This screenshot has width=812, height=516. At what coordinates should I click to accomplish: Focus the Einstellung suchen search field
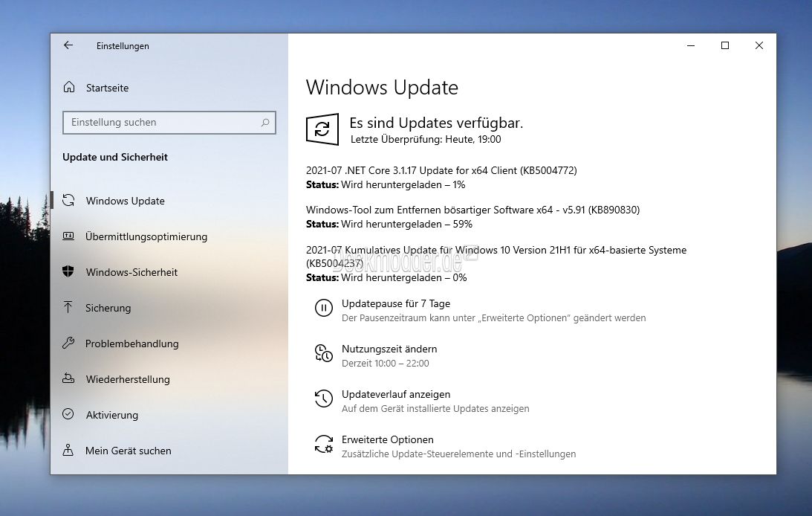click(x=169, y=122)
